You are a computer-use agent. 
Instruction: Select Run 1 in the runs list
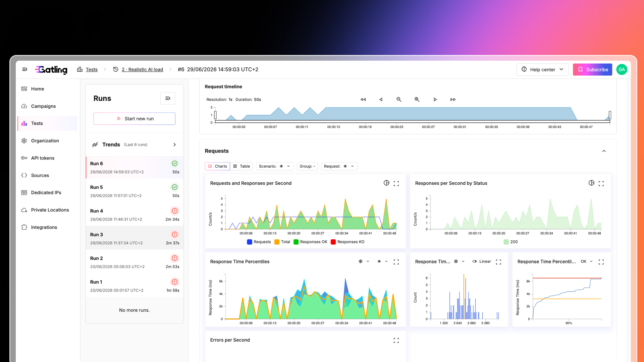(x=135, y=286)
